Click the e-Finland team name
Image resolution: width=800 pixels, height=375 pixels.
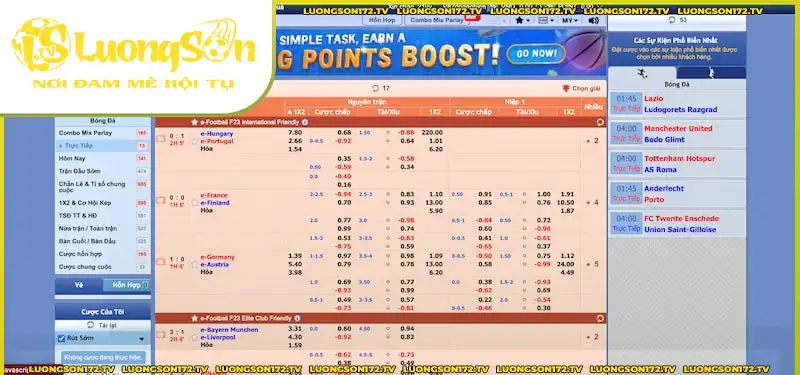point(215,203)
